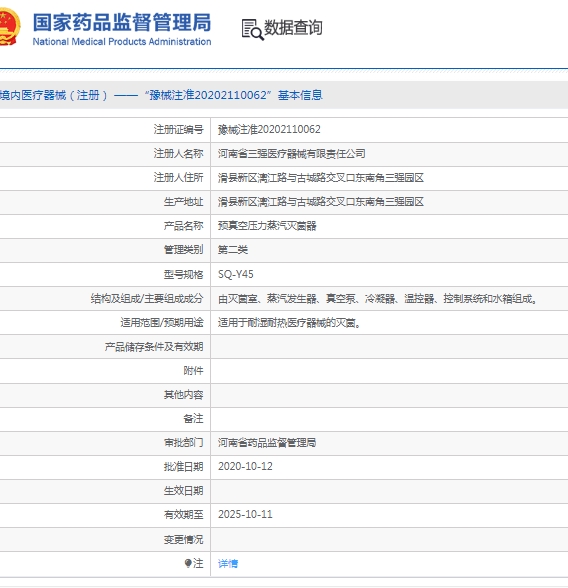Click the 其他内容 label
This screenshot has height=588, width=568.
183,394
